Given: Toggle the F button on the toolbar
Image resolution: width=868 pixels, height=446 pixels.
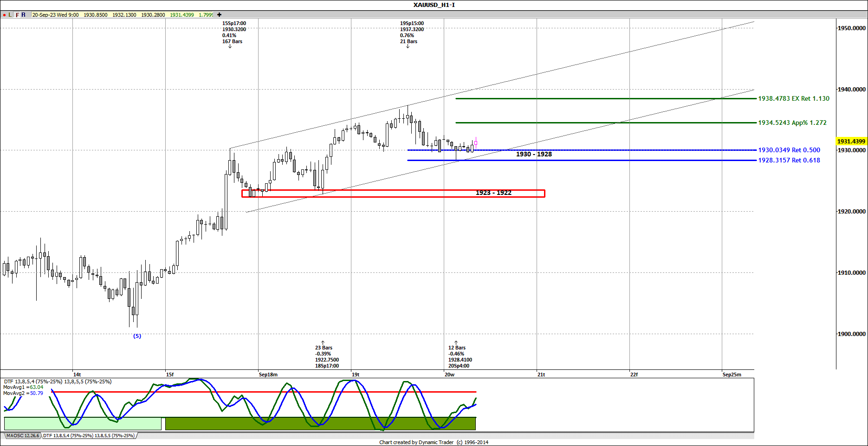Looking at the screenshot, I should click(17, 14).
